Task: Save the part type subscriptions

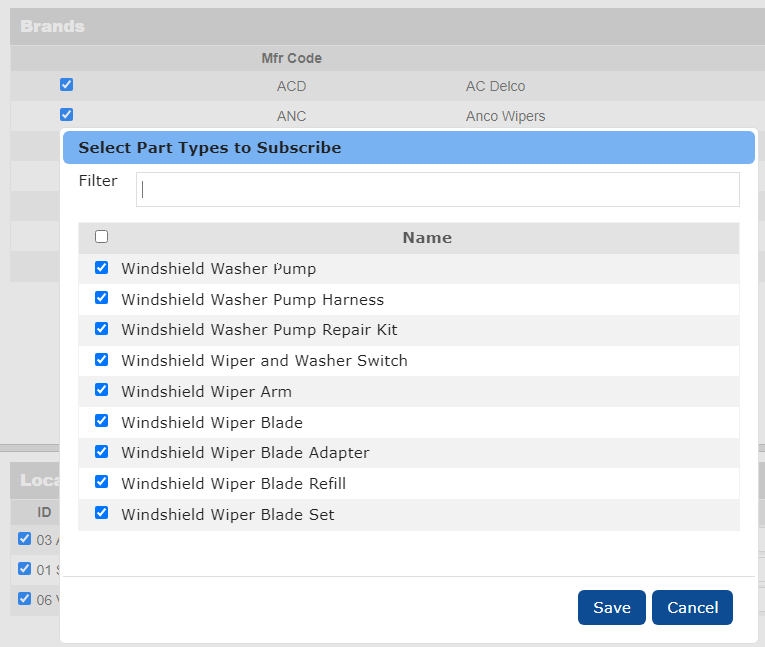Action: click(x=611, y=607)
